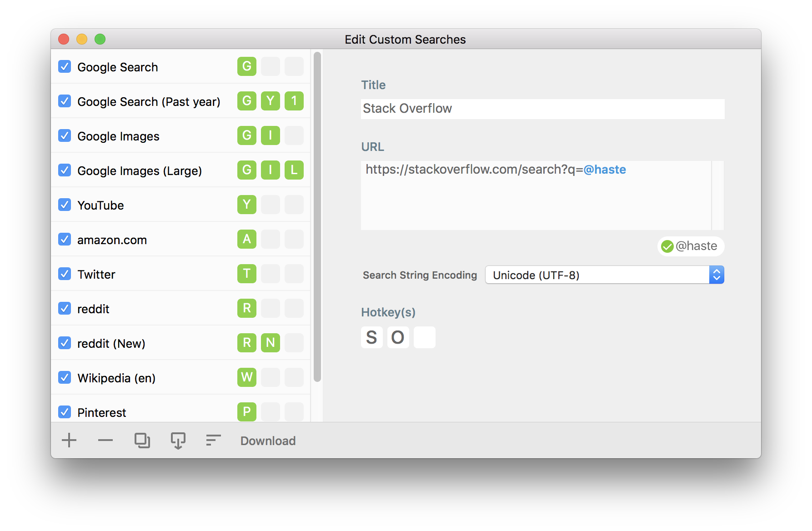812x531 pixels.
Task: Click the O hotkey box
Action: pyautogui.click(x=398, y=337)
